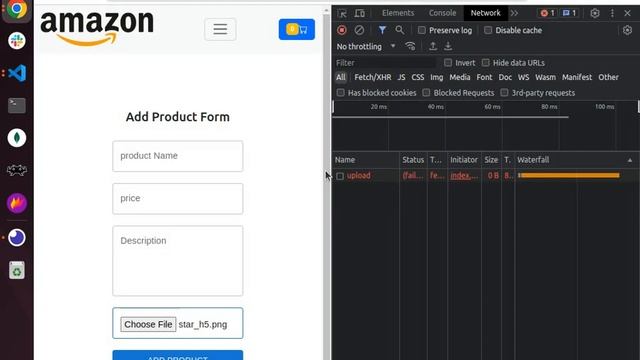Open DevTools settings gear
The width and height of the screenshot is (640, 360).
pyautogui.click(x=595, y=13)
